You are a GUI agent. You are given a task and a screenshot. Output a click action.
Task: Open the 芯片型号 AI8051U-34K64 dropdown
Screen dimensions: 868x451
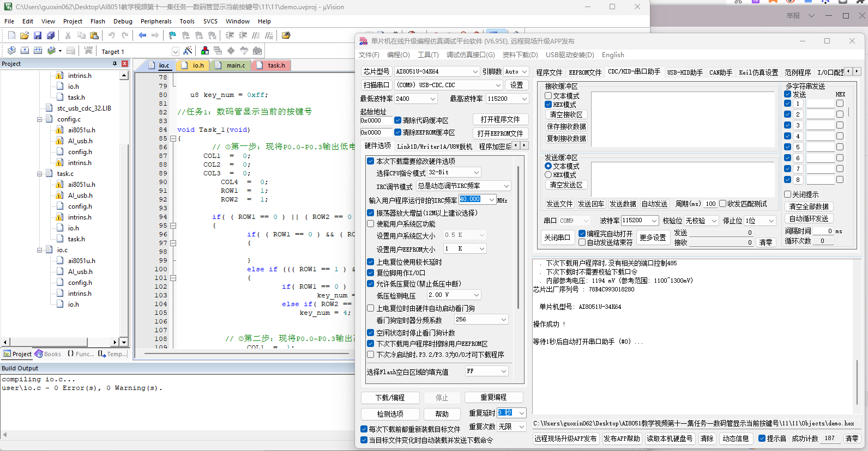[475, 72]
